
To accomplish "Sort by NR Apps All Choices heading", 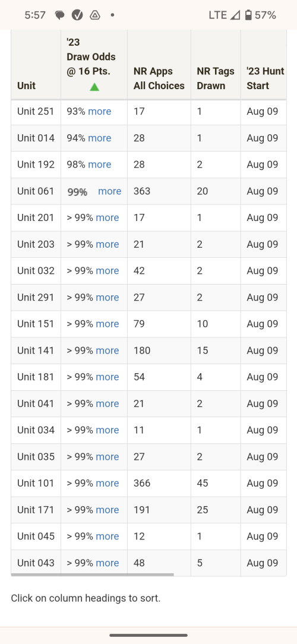I will click(159, 78).
